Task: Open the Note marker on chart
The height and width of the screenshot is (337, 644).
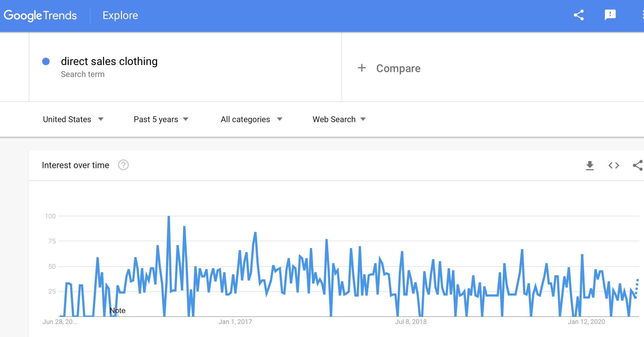Action: pos(117,311)
